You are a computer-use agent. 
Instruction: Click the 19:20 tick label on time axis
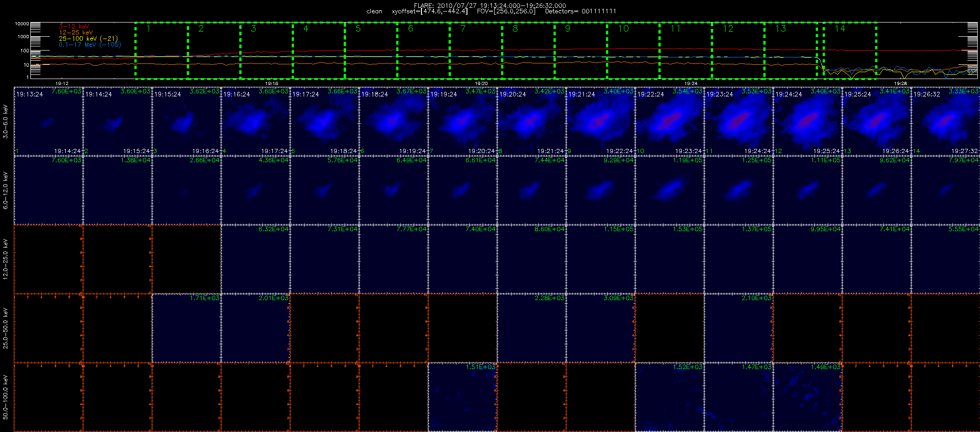click(481, 84)
